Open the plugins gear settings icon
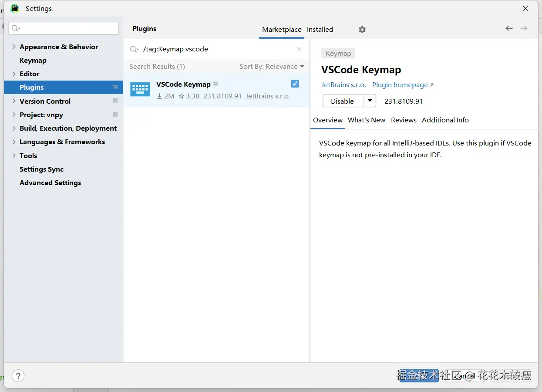This screenshot has width=542, height=392. (362, 30)
